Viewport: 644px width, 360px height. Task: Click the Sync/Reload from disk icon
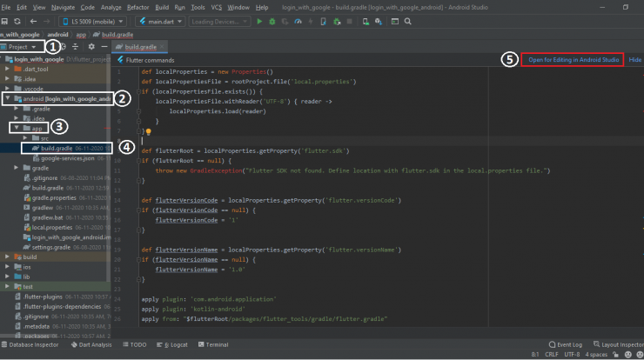(17, 22)
